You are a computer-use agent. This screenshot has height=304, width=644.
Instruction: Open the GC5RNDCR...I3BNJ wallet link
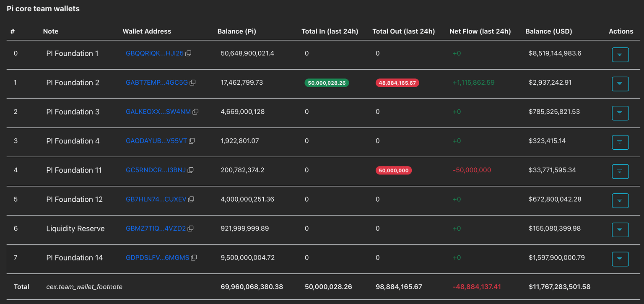(155, 170)
